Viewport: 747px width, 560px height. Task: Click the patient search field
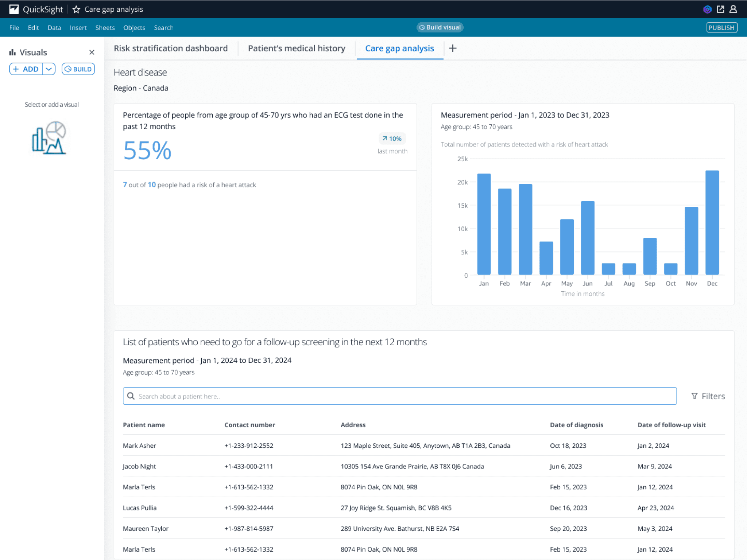[x=399, y=396]
